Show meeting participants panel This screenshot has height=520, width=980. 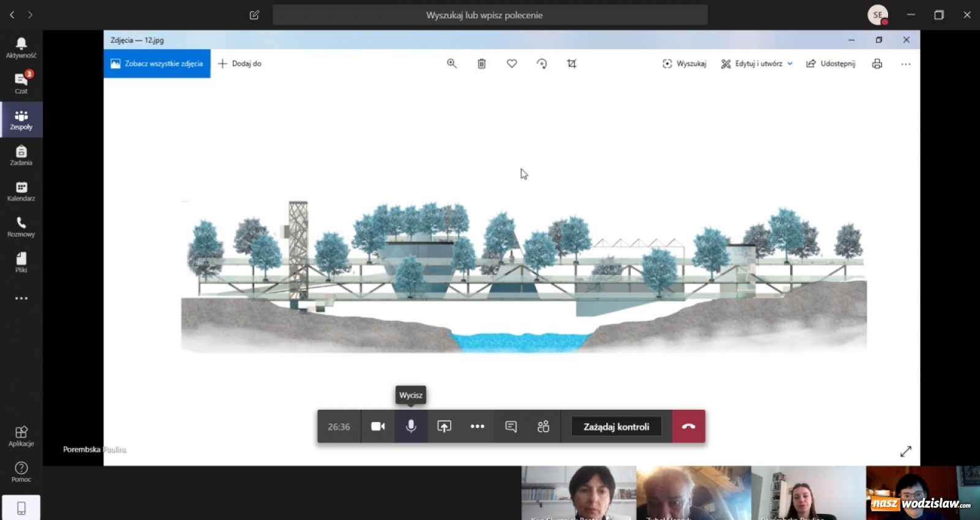tap(543, 426)
